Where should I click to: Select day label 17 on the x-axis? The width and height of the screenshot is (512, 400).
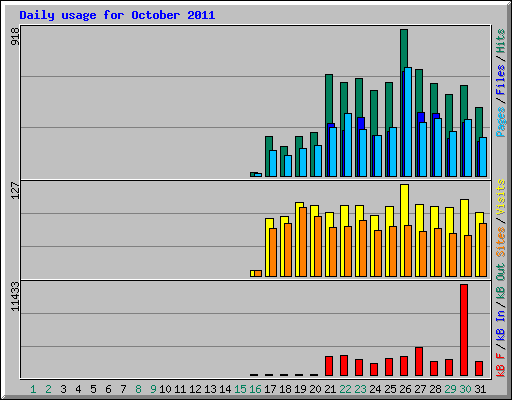270,389
